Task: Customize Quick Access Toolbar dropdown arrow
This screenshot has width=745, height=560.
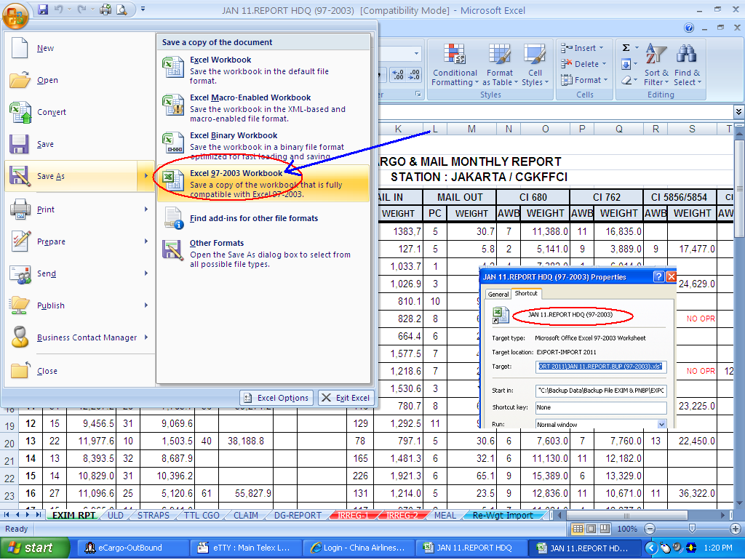Action: [143, 9]
